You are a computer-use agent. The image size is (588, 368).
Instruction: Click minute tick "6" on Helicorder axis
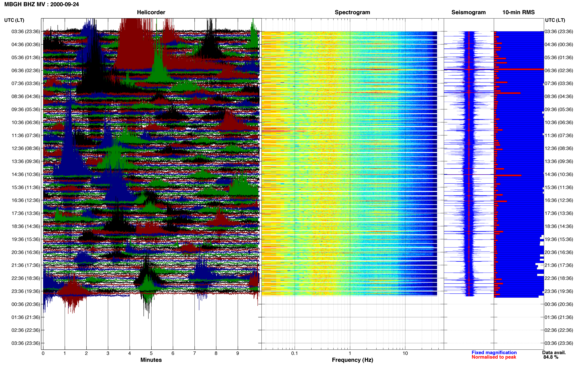(x=173, y=353)
